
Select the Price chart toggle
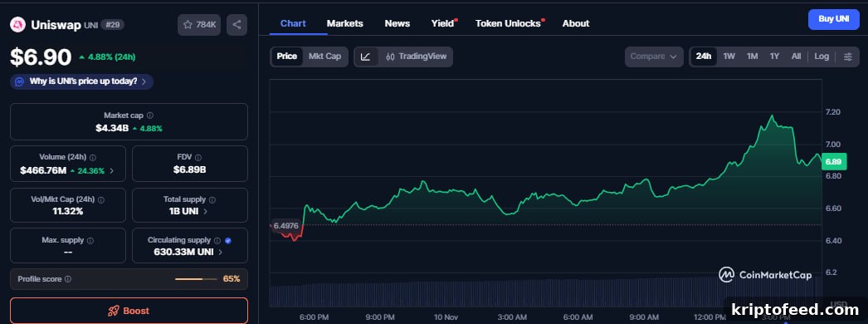tap(287, 56)
